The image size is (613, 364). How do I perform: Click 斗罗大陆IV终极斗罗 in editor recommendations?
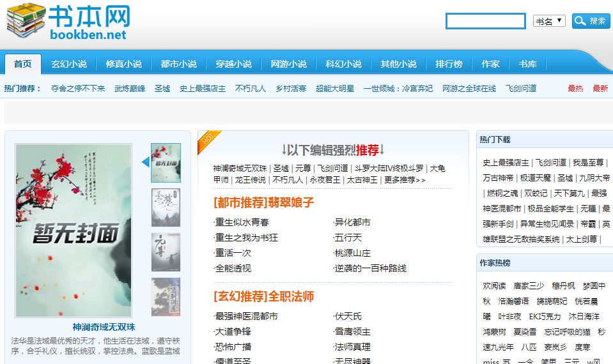click(x=389, y=169)
